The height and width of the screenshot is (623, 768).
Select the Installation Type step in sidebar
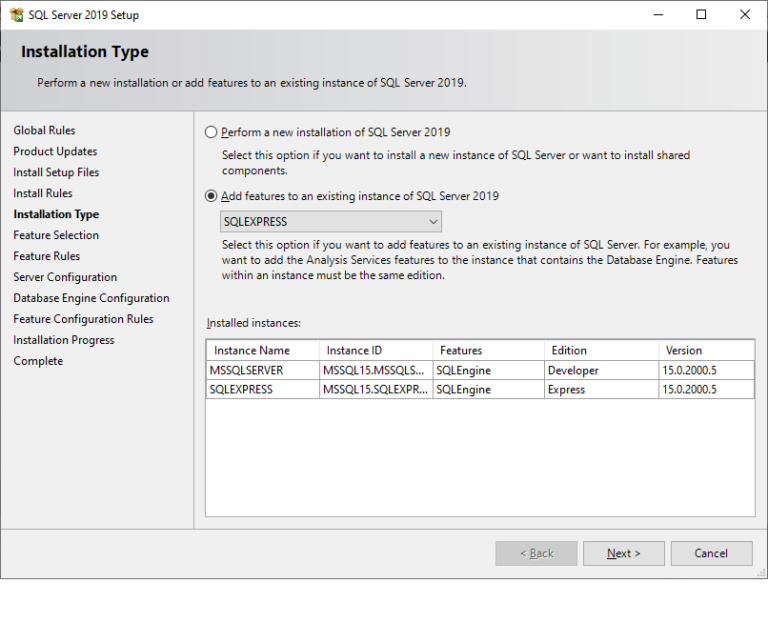[56, 214]
